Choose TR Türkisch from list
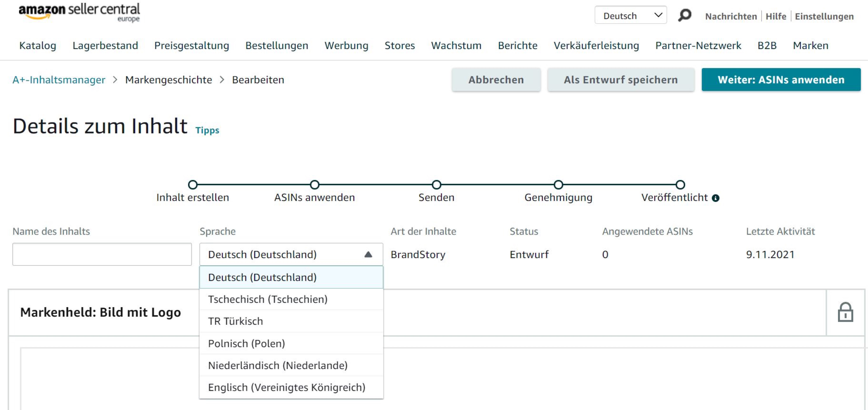This screenshot has height=410, width=868. (x=291, y=321)
